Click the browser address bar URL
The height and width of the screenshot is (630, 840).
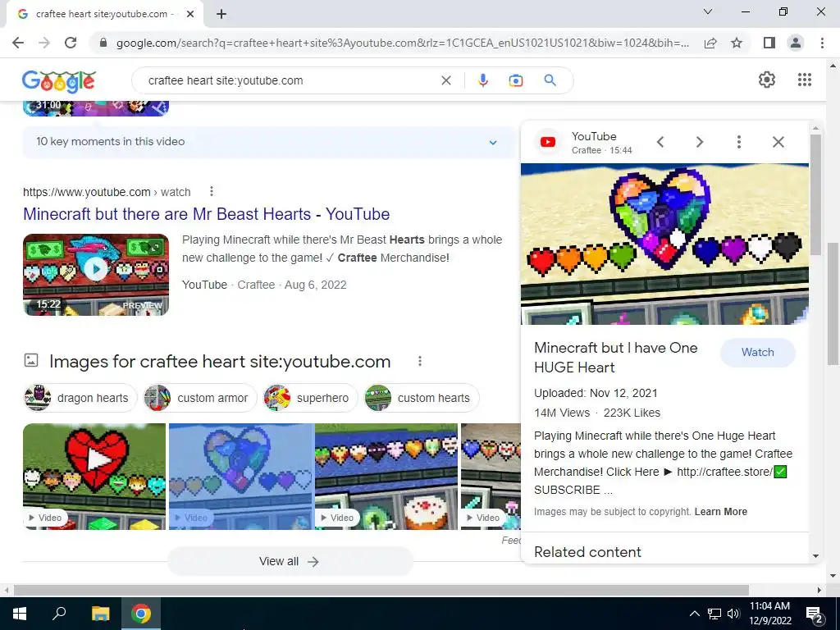click(402, 43)
